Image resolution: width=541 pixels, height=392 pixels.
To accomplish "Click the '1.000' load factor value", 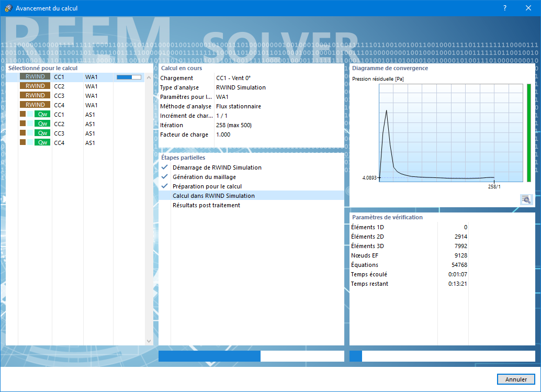I will coord(223,135).
